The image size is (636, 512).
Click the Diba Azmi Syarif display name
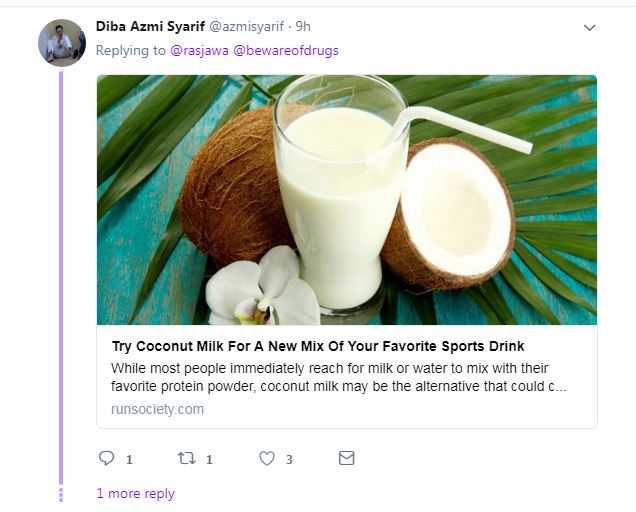tap(150, 26)
